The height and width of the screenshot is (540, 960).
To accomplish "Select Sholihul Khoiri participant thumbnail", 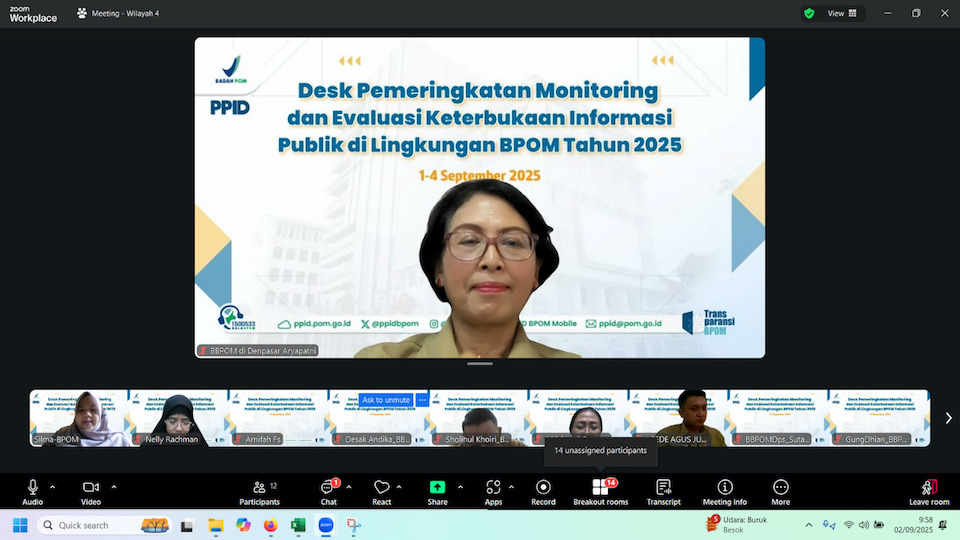I will point(478,418).
